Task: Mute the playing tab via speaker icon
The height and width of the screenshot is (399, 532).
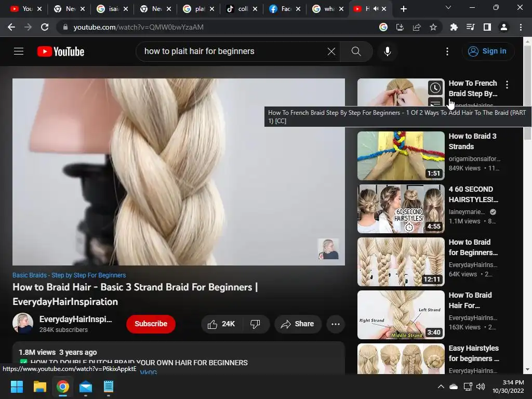Action: 376,9
